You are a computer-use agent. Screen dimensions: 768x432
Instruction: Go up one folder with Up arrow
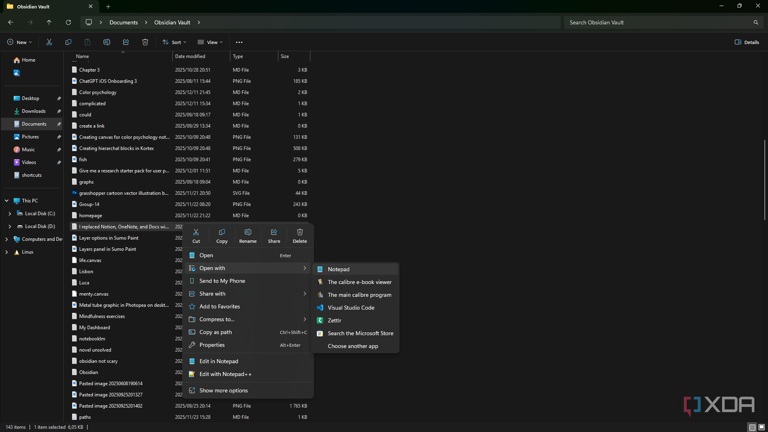49,22
